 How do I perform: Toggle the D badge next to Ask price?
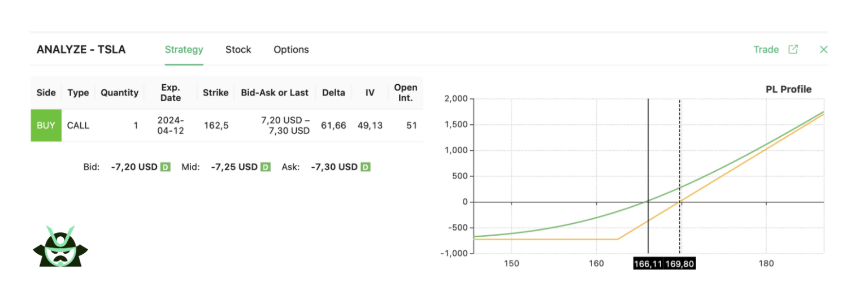click(366, 167)
